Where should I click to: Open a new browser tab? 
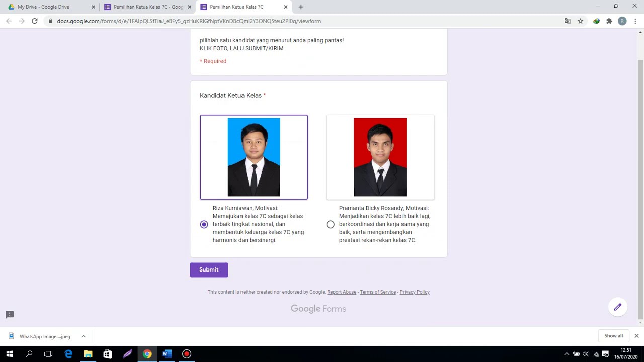(x=301, y=7)
